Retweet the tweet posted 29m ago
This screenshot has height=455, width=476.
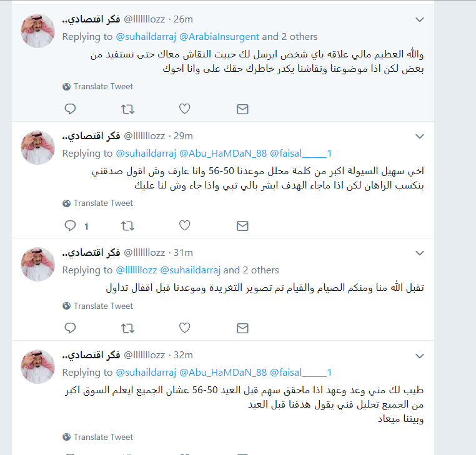coord(127,226)
